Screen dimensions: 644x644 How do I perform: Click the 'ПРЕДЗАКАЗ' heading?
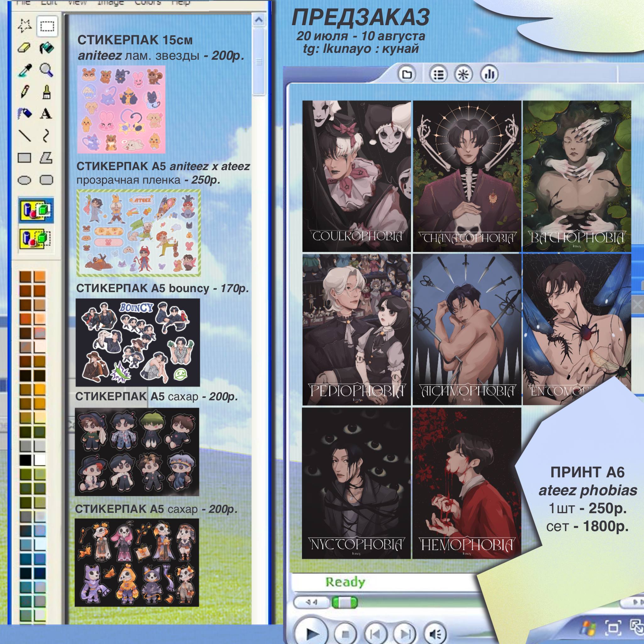tap(361, 18)
